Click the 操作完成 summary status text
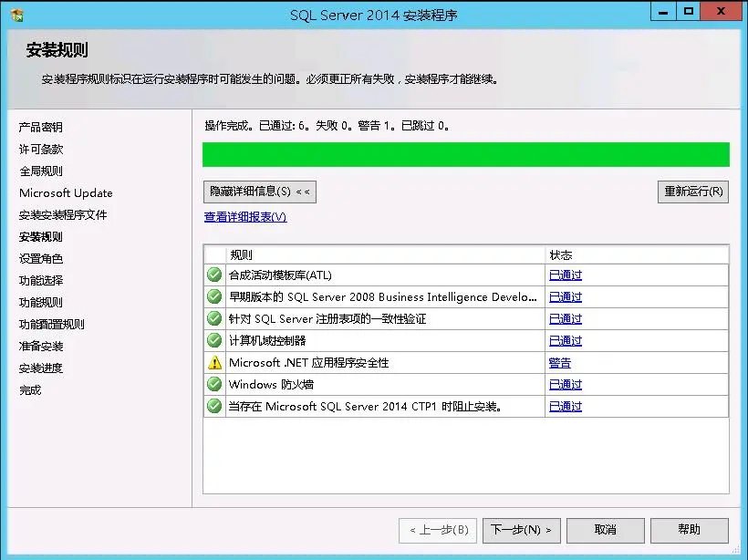 [327, 126]
